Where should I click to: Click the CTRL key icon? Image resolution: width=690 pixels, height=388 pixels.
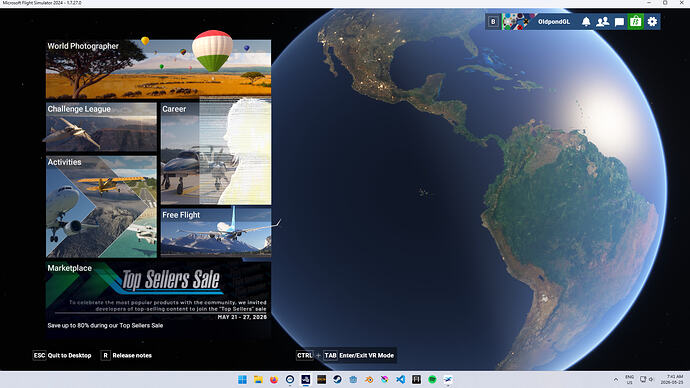[x=305, y=355]
